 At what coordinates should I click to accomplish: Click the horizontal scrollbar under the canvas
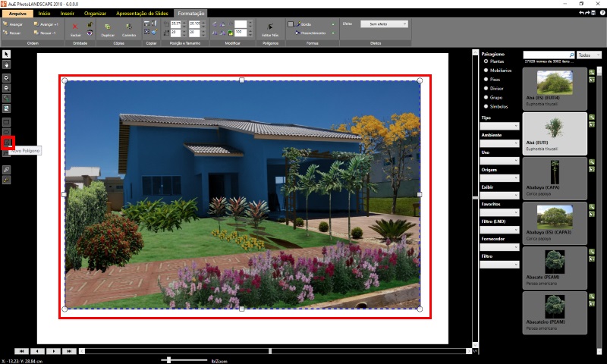coord(275,351)
